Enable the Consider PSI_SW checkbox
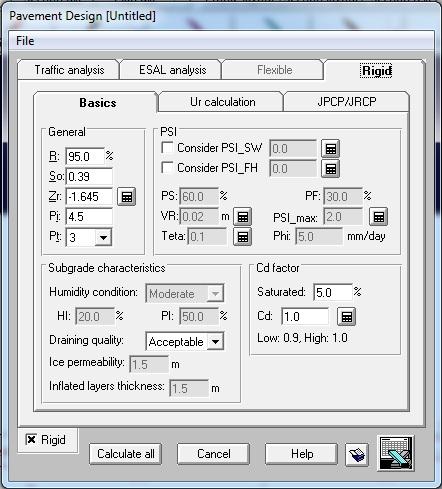The height and width of the screenshot is (489, 442). pos(167,147)
